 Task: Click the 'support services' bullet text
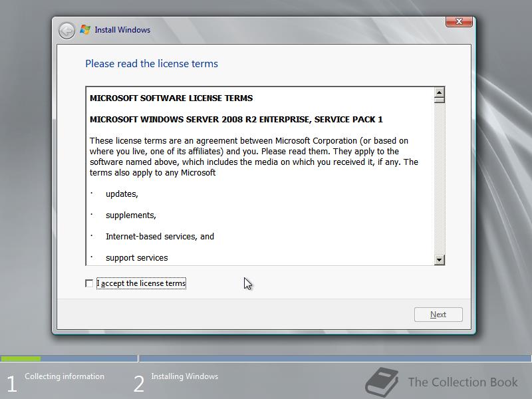pyautogui.click(x=137, y=258)
